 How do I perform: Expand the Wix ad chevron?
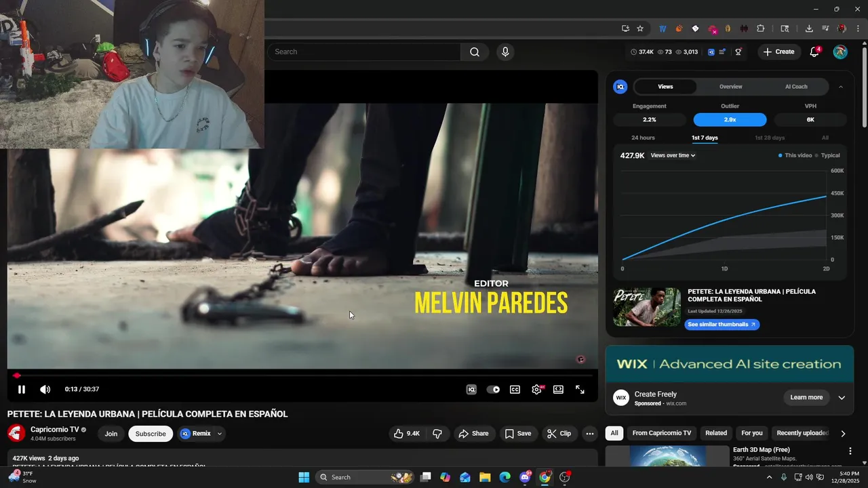point(842,398)
